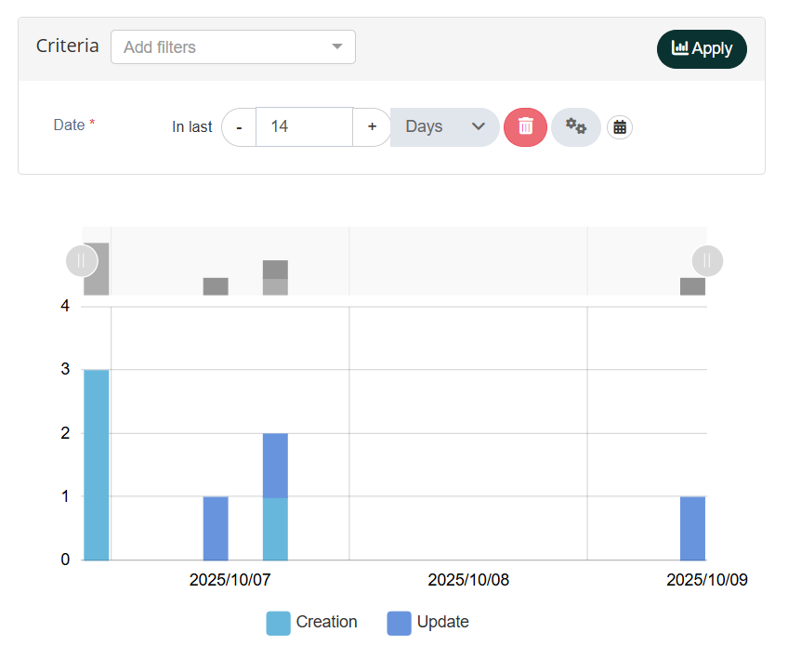Toggle the Creation series in the legend

coord(326,623)
